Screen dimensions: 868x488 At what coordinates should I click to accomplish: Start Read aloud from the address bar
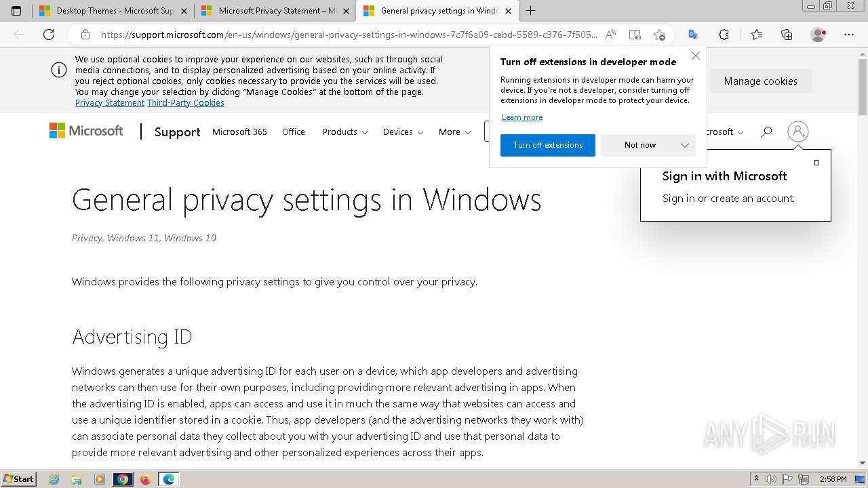(x=611, y=35)
